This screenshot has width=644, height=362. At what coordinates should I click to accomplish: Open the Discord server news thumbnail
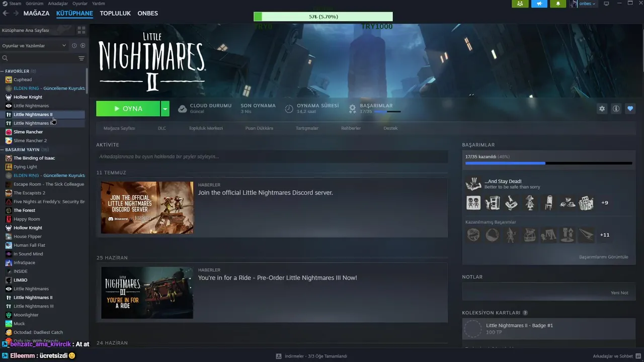coord(147,207)
